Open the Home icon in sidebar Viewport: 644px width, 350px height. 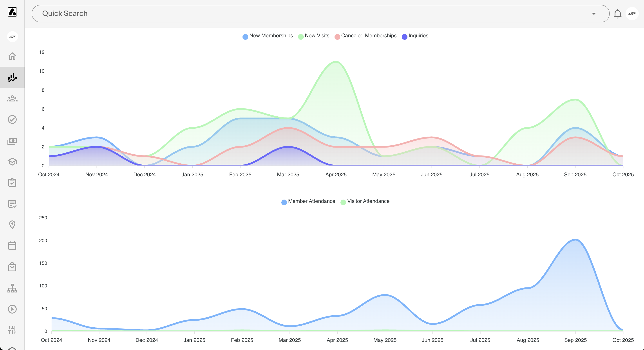coord(12,56)
